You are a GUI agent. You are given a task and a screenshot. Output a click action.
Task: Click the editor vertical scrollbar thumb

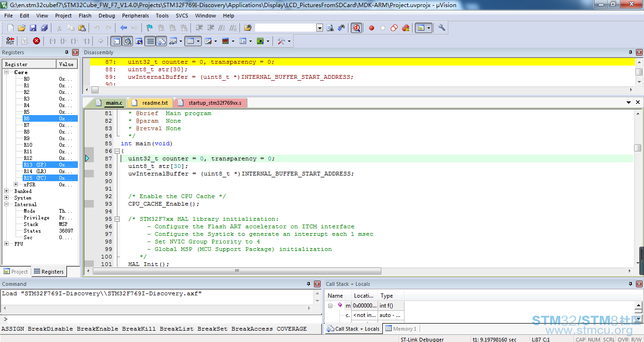tap(638, 148)
